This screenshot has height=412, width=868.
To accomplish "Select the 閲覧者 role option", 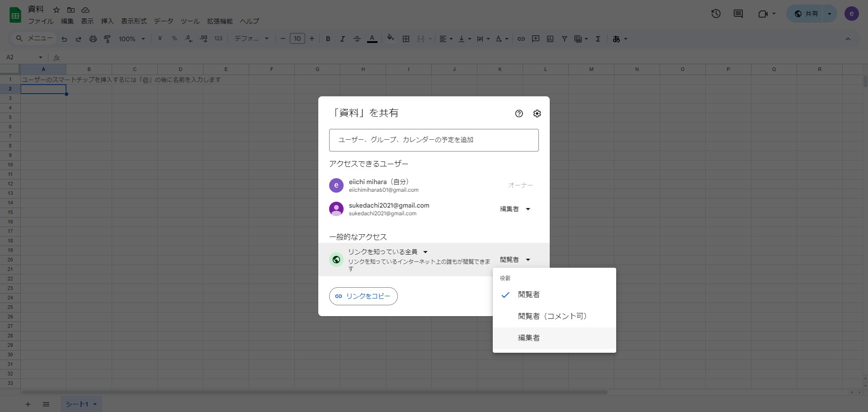I will pos(554,295).
